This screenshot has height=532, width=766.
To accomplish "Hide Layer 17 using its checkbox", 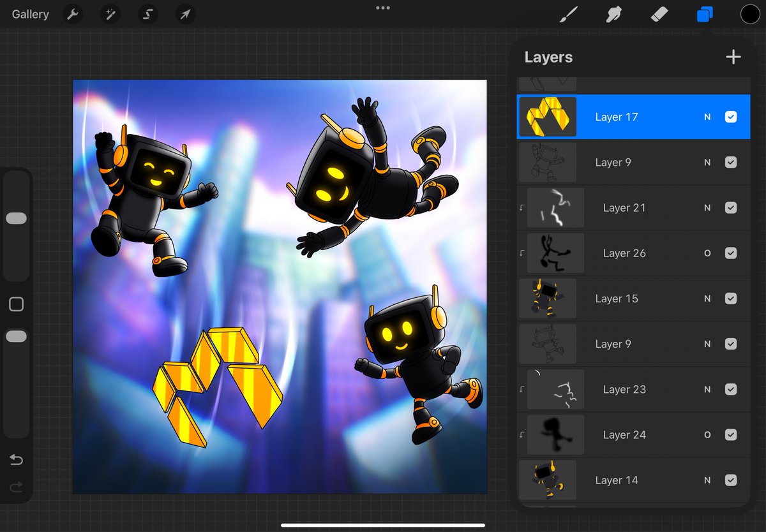I will coord(731,117).
